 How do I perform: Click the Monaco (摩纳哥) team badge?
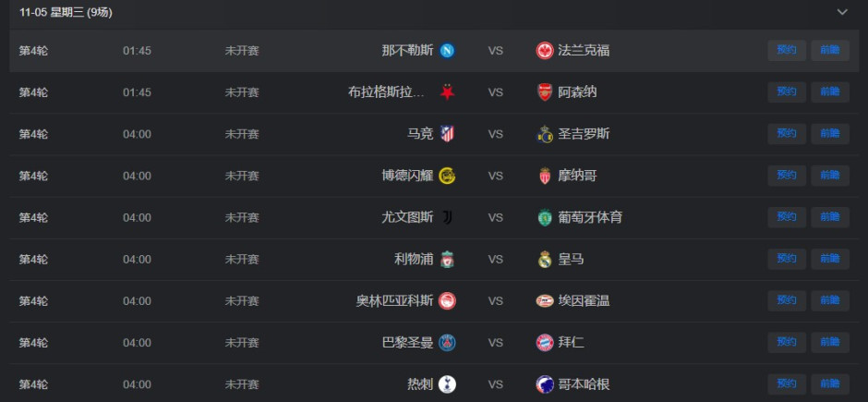click(545, 176)
